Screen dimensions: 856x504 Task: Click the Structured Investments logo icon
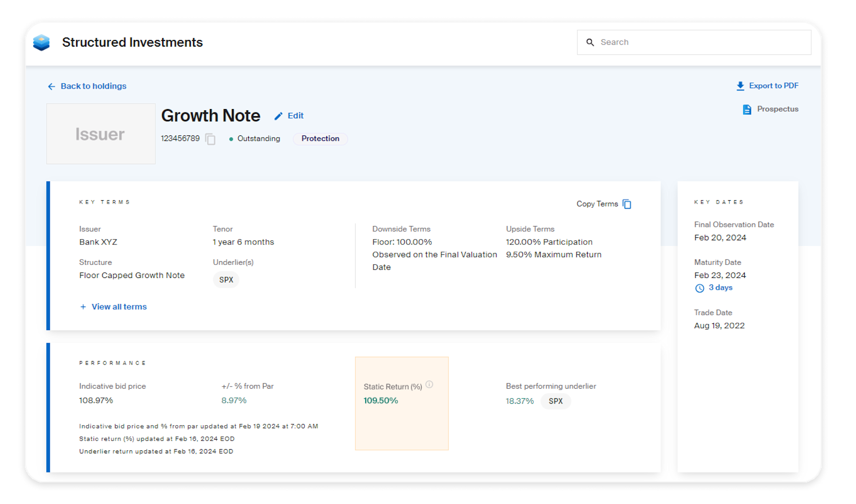point(41,42)
